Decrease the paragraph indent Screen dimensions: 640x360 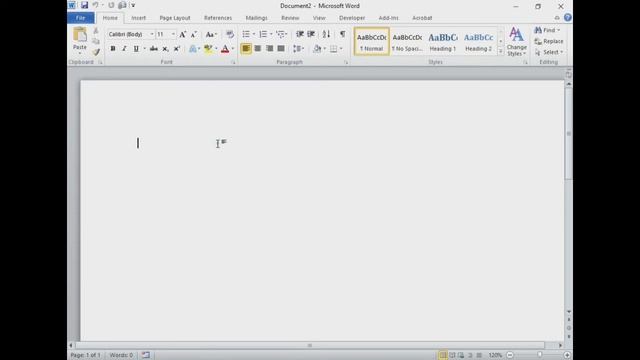pos(300,34)
